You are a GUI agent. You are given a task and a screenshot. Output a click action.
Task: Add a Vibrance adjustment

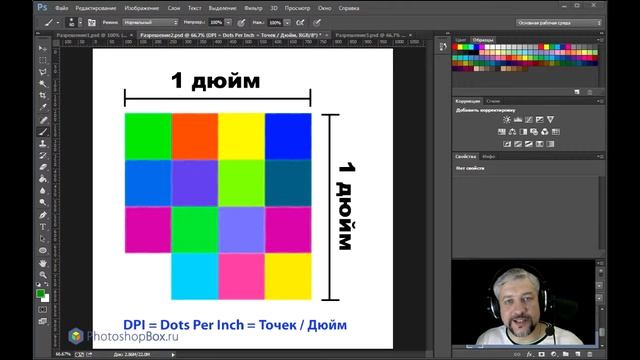[x=550, y=120]
